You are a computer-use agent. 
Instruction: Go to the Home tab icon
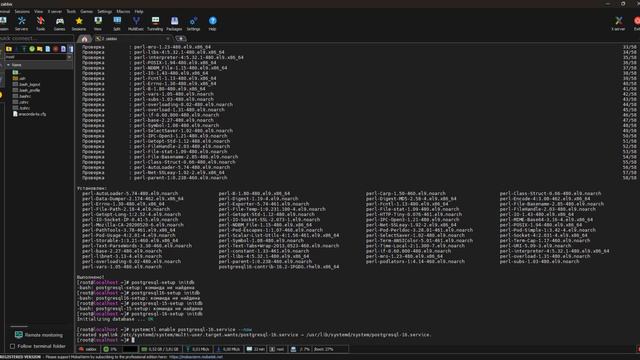(x=84, y=39)
